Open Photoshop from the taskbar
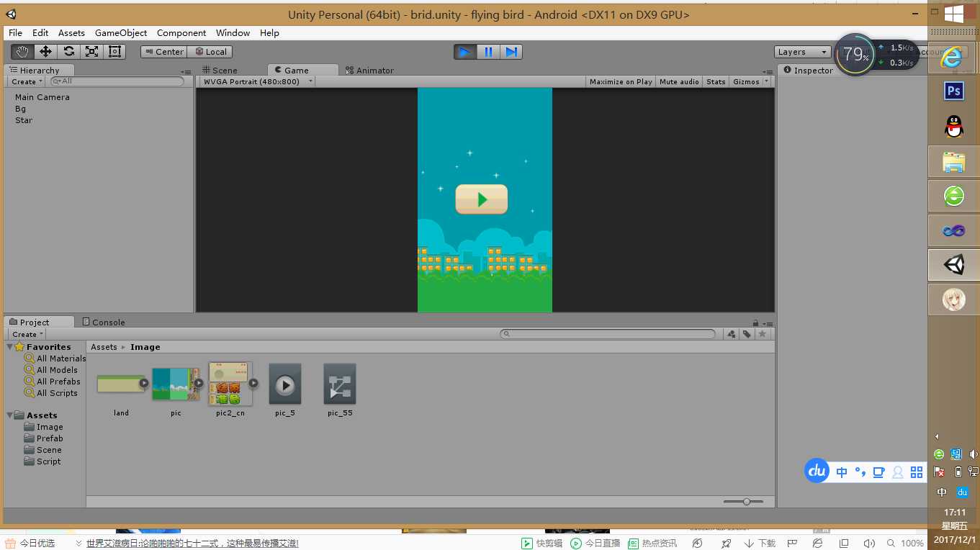 [x=954, y=91]
